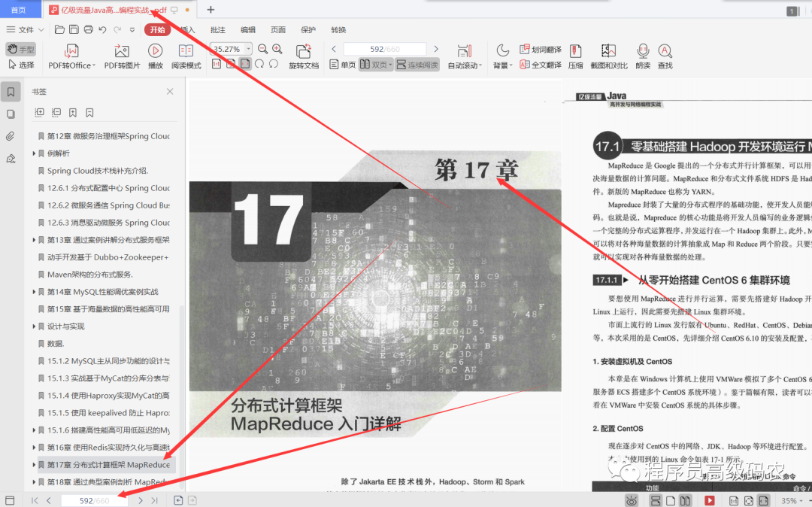The width and height of the screenshot is (812, 507).
Task: Click the print icon in quick-access bar
Action: (89, 29)
